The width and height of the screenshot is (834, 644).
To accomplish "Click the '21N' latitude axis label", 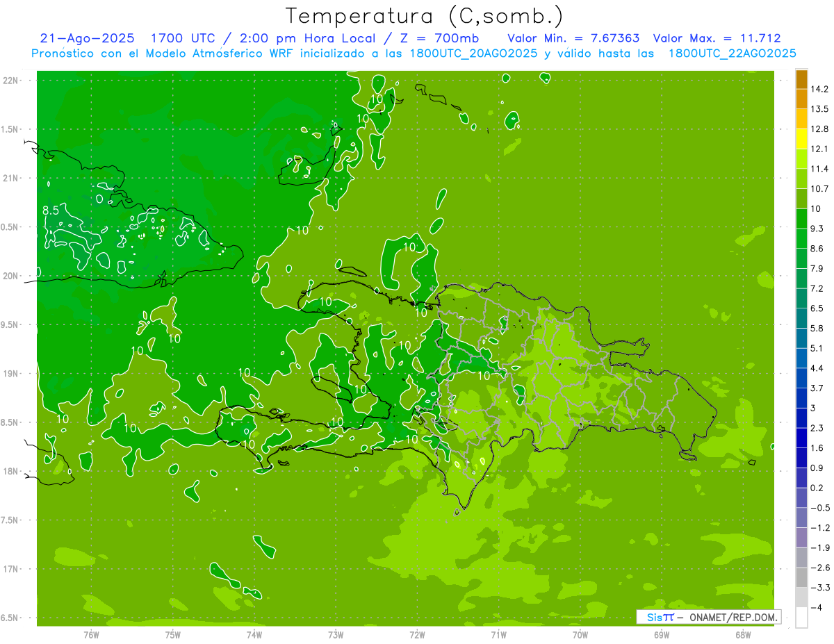I will [12, 178].
